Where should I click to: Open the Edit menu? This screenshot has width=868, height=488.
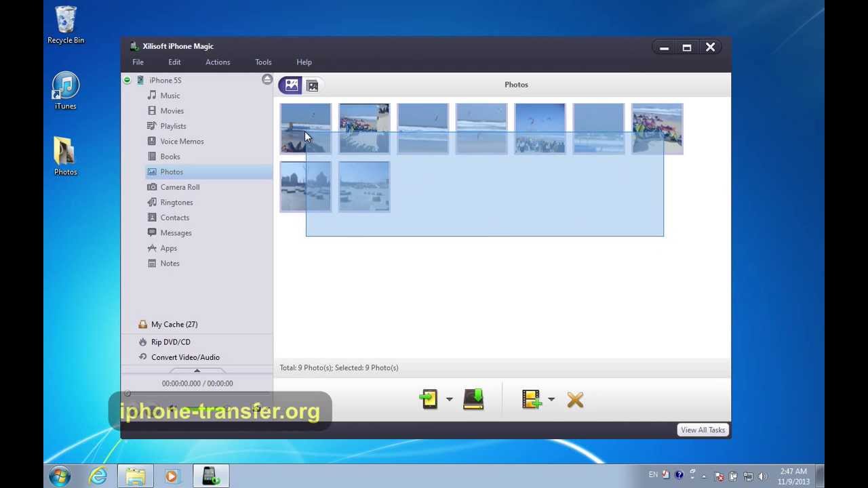pos(174,62)
